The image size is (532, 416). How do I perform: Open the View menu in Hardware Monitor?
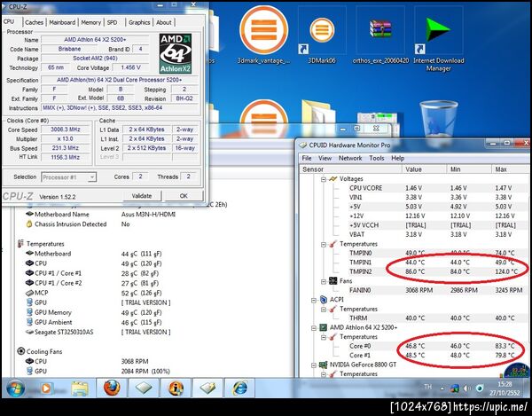325,158
